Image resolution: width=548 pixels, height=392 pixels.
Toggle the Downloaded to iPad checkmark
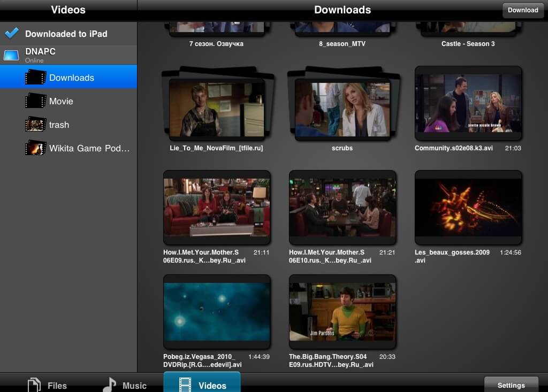pyautogui.click(x=12, y=33)
